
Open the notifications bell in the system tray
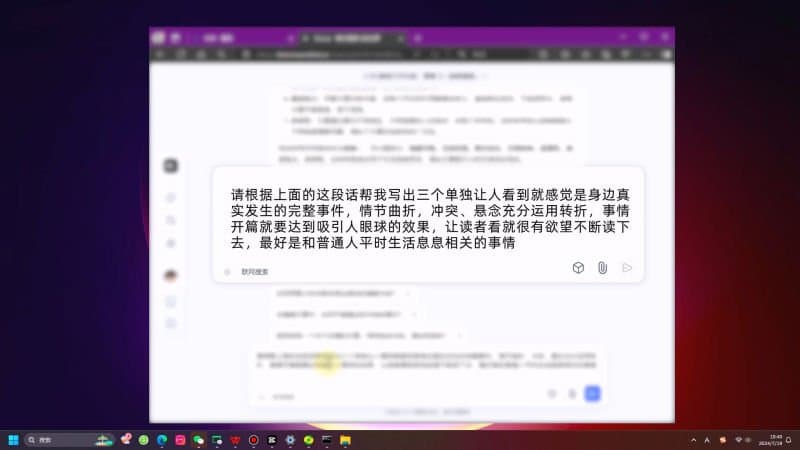tap(789, 440)
